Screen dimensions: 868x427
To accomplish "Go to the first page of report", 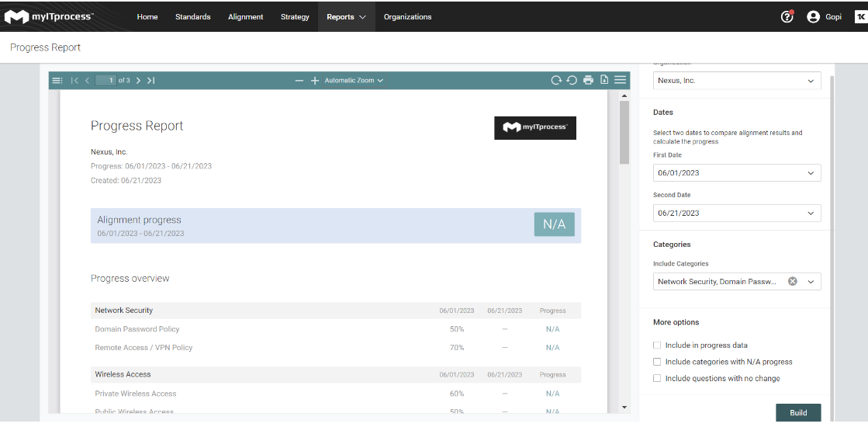I will (x=74, y=81).
